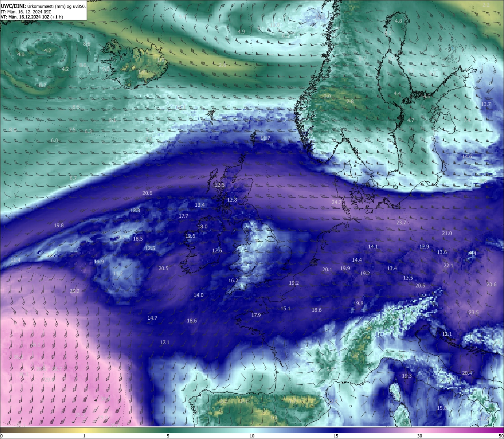Click the 13.5 value on the map
The height and width of the screenshot is (439, 504).
(x=408, y=278)
